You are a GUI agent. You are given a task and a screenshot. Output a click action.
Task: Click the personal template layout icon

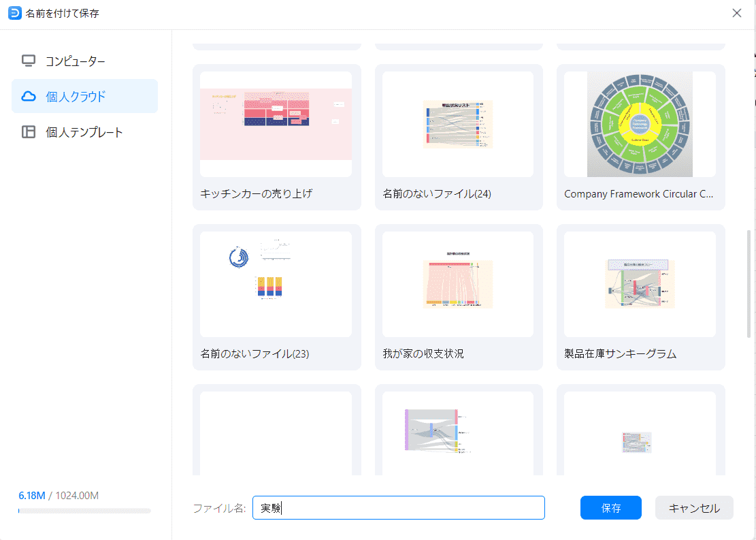[29, 131]
